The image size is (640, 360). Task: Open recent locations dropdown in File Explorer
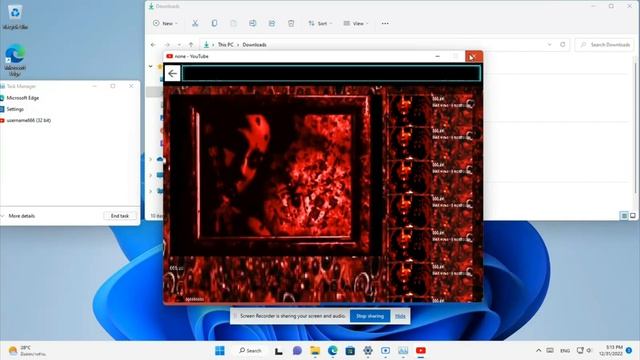point(179,44)
